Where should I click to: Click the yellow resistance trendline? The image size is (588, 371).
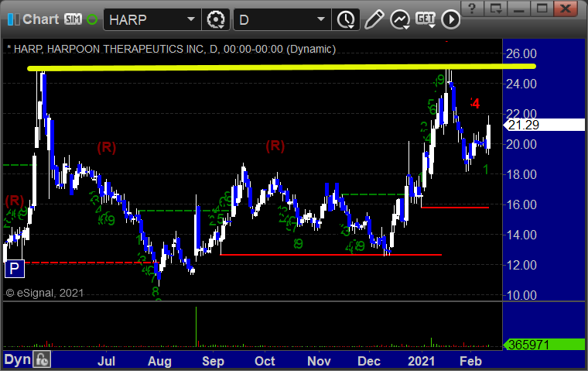282,67
